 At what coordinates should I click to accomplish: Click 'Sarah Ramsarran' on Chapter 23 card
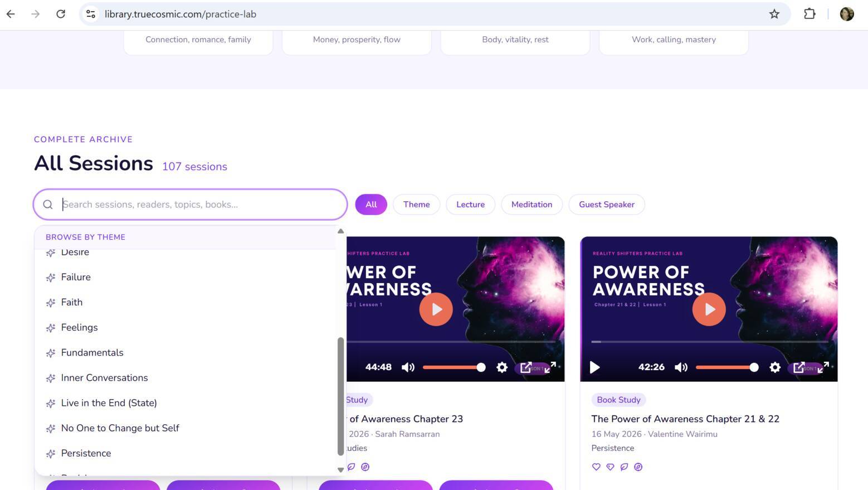(x=407, y=434)
